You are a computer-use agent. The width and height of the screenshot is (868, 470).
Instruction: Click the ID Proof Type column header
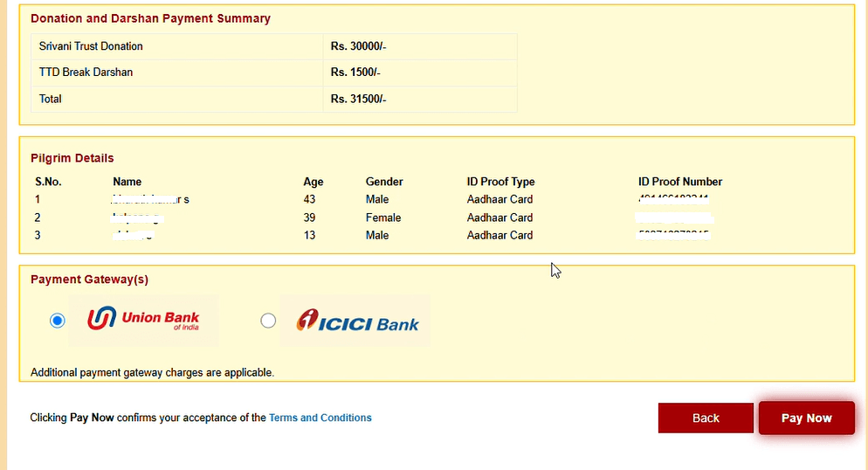pyautogui.click(x=500, y=182)
